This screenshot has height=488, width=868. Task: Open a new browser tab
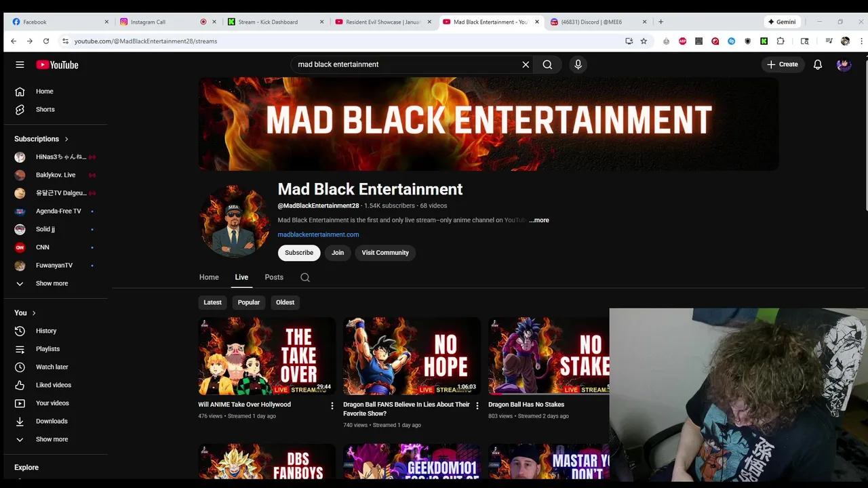pyautogui.click(x=660, y=22)
